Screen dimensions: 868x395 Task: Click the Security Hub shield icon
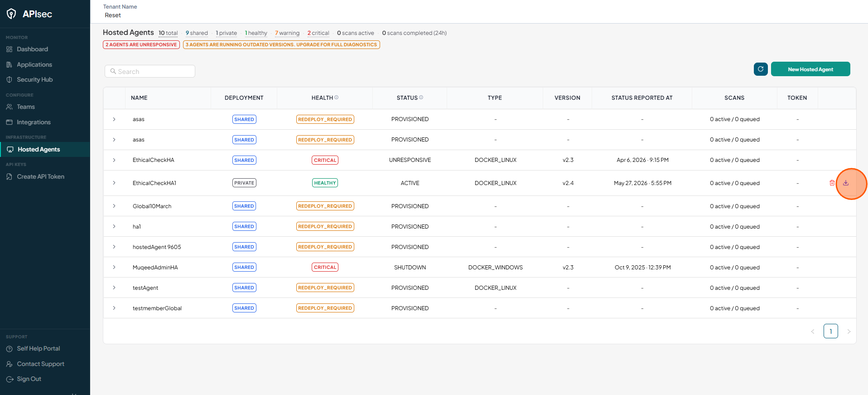coord(9,79)
